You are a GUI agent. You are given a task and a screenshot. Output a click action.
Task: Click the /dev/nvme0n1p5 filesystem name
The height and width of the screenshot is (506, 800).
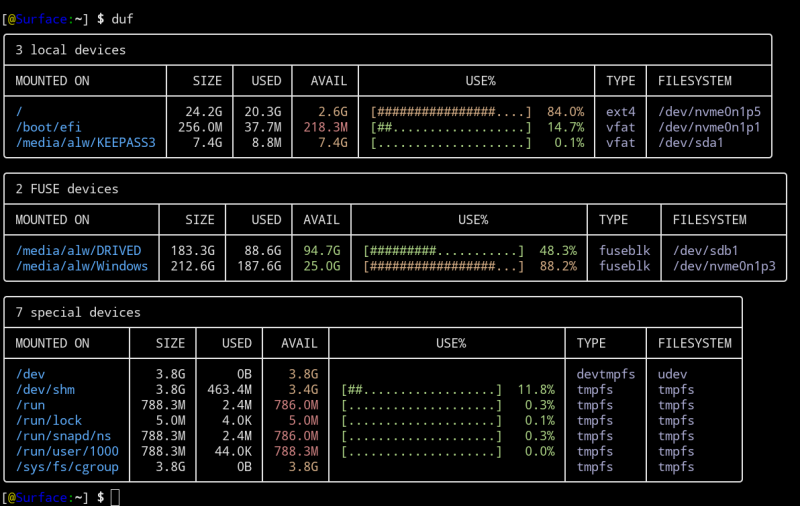pos(709,111)
